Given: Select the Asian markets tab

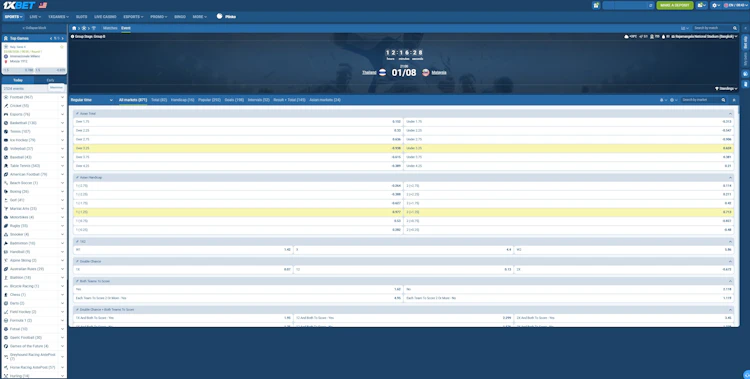Looking at the screenshot, I should [325, 100].
